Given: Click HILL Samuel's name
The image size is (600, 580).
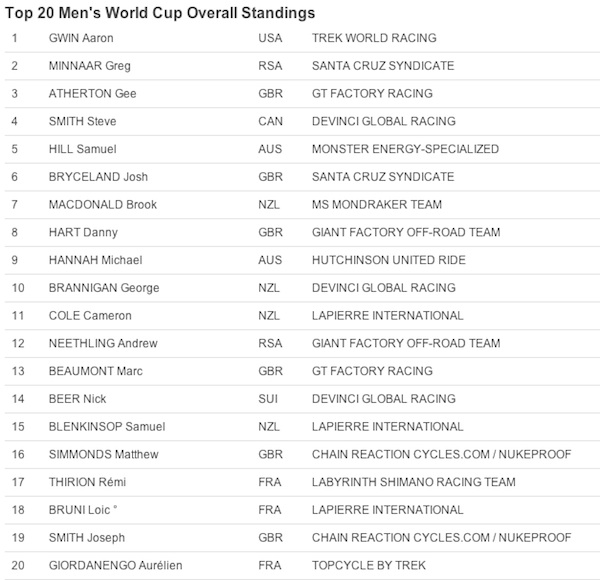Looking at the screenshot, I should [83, 149].
